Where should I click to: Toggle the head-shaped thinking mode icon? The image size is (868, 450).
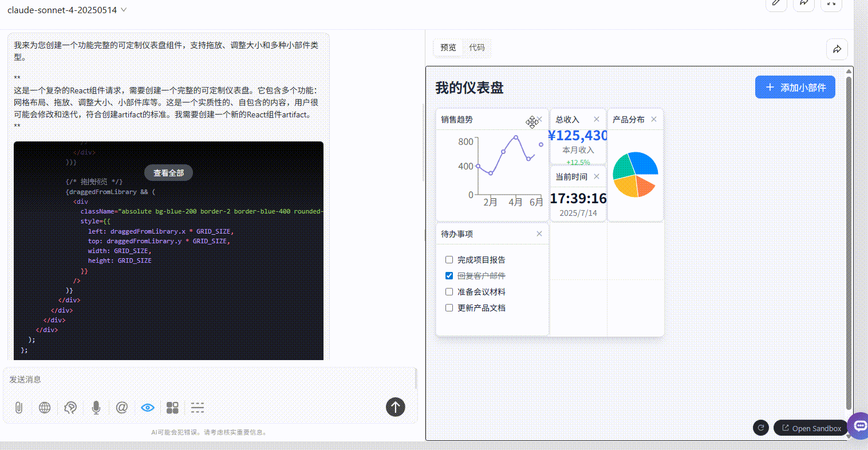tap(70, 408)
